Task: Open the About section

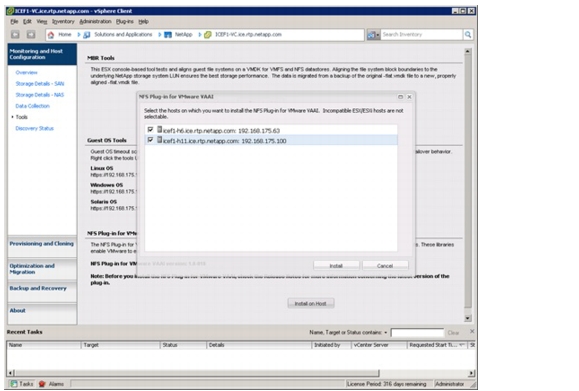Action: click(x=42, y=313)
